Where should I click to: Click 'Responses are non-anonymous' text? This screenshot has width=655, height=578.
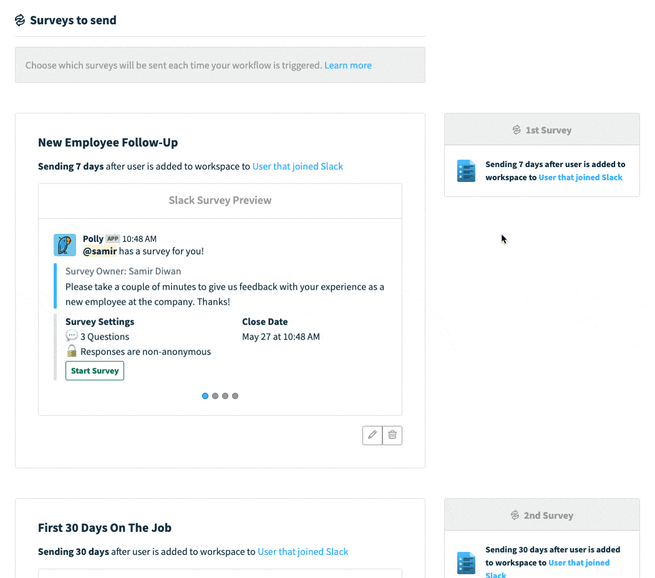click(x=146, y=352)
